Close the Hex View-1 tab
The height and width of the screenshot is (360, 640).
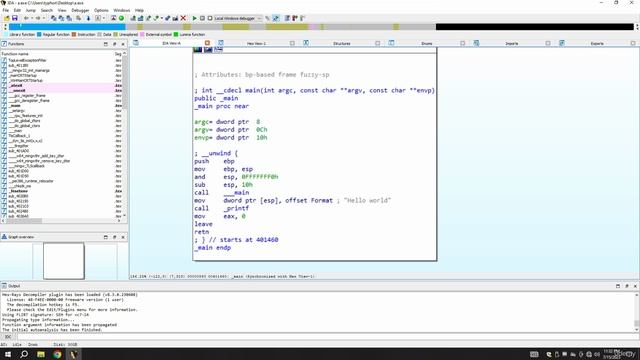[x=292, y=43]
